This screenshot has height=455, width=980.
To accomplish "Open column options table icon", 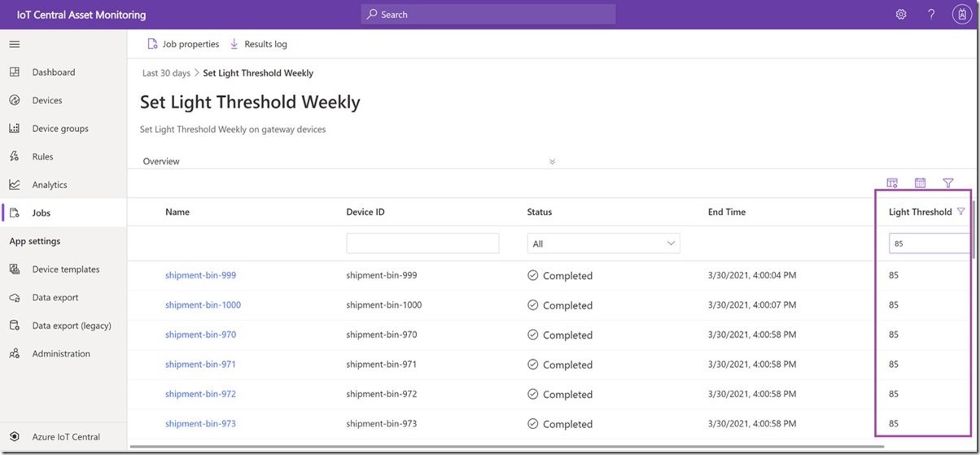I will tap(892, 183).
